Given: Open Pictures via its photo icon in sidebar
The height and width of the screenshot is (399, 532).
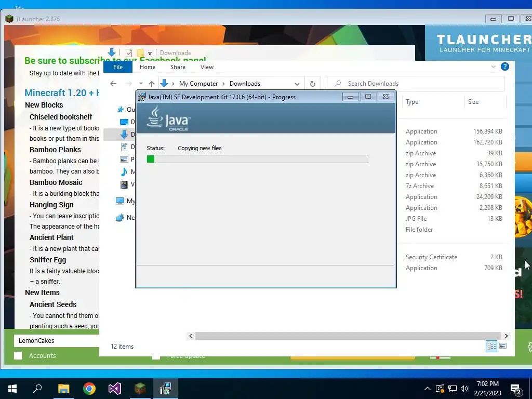Looking at the screenshot, I should [x=124, y=159].
